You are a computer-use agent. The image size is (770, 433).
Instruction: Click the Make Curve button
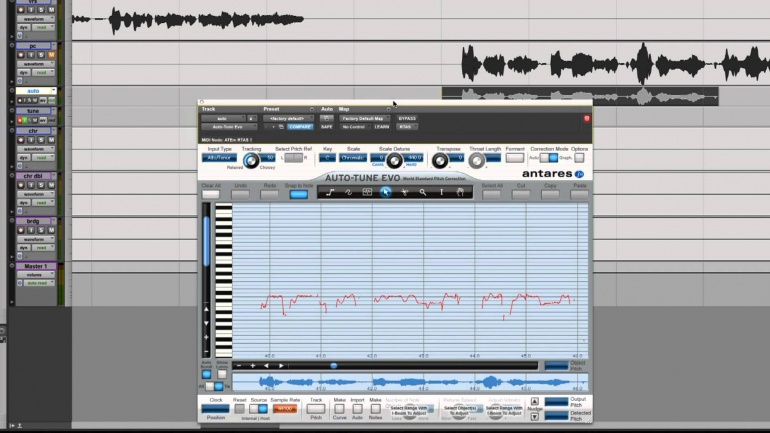339,408
